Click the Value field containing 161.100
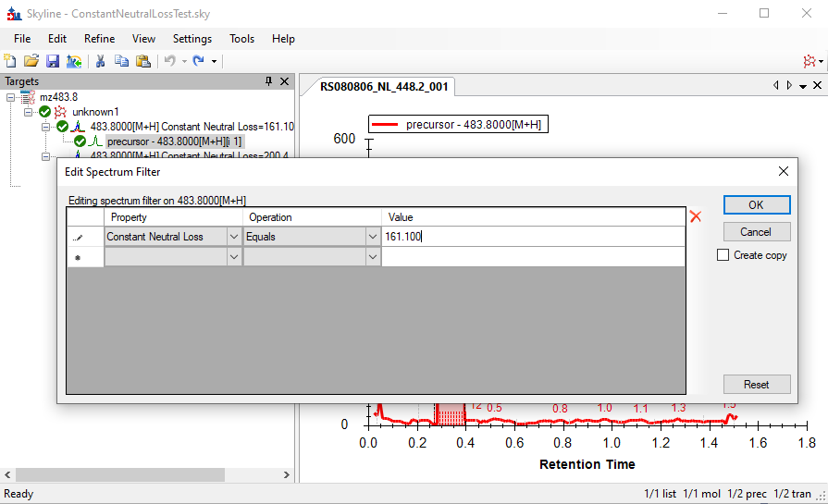 pyautogui.click(x=532, y=237)
